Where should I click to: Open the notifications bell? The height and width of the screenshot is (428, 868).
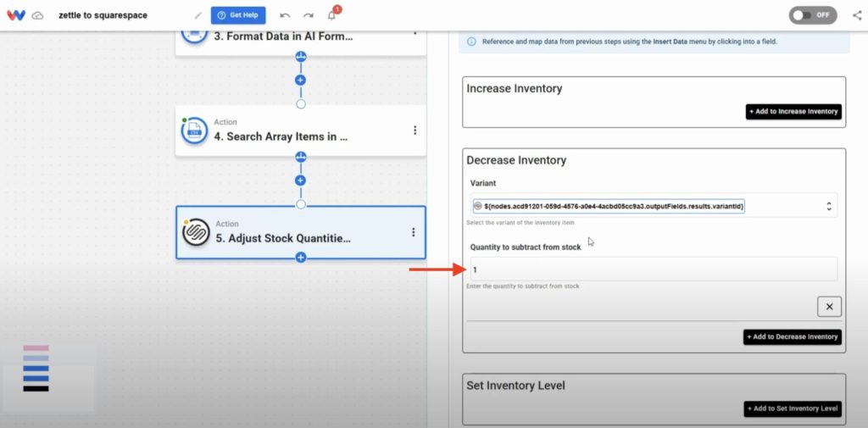click(331, 15)
